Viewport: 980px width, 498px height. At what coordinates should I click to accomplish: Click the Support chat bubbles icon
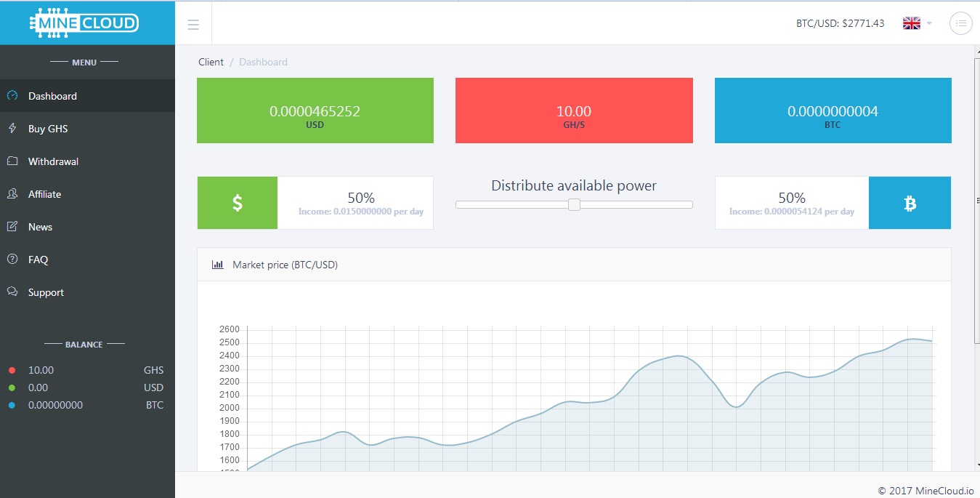pyautogui.click(x=12, y=292)
